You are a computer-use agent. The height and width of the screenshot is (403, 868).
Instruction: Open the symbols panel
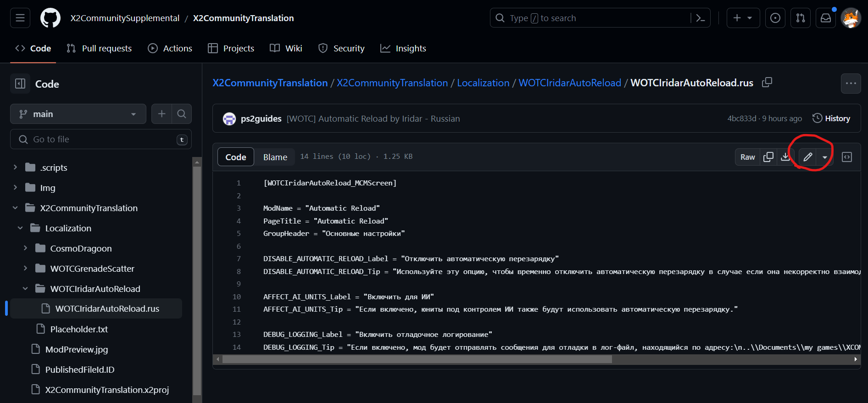click(x=847, y=157)
